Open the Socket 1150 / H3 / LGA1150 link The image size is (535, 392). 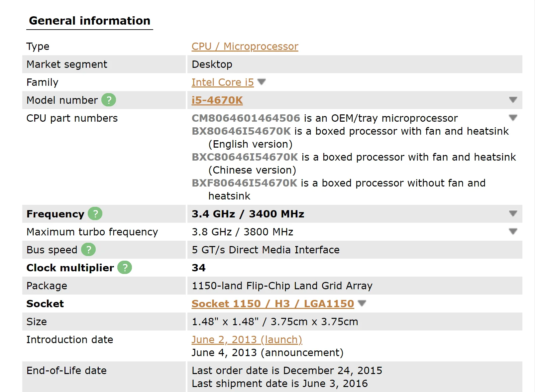click(272, 304)
